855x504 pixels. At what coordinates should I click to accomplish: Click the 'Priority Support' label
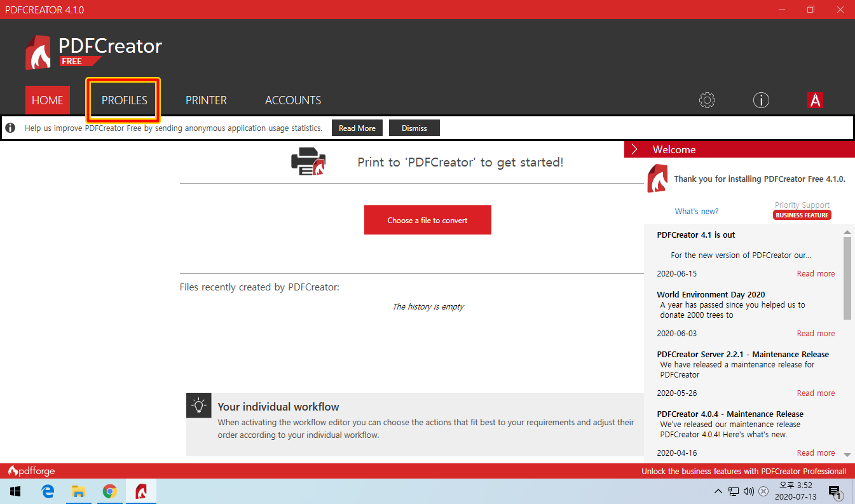point(802,205)
